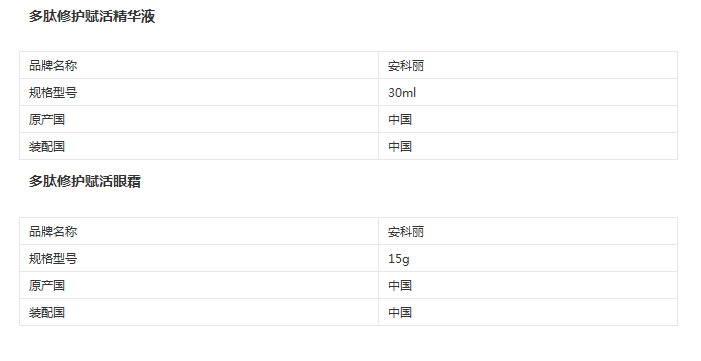
Task: Click the 30ml specification value
Action: [x=402, y=93]
